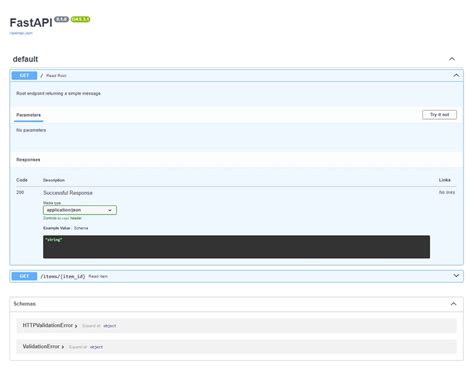Click the Try it out button
474x371 pixels.
click(439, 115)
